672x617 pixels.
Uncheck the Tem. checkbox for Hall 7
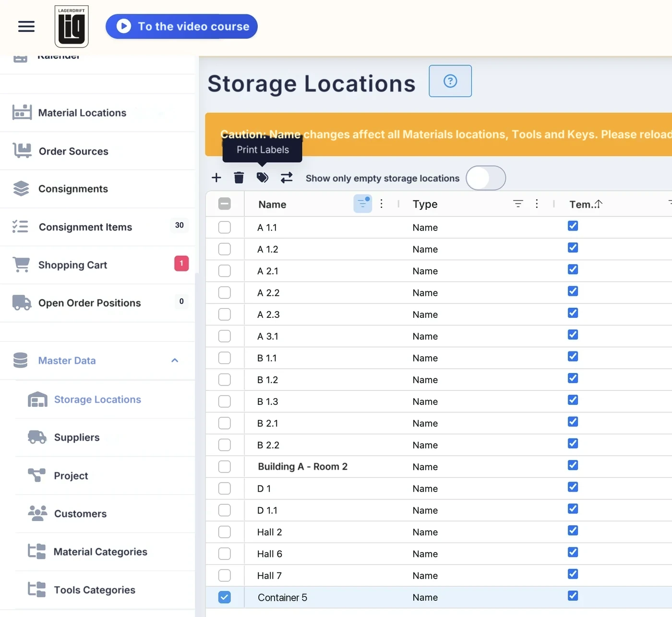pos(573,574)
